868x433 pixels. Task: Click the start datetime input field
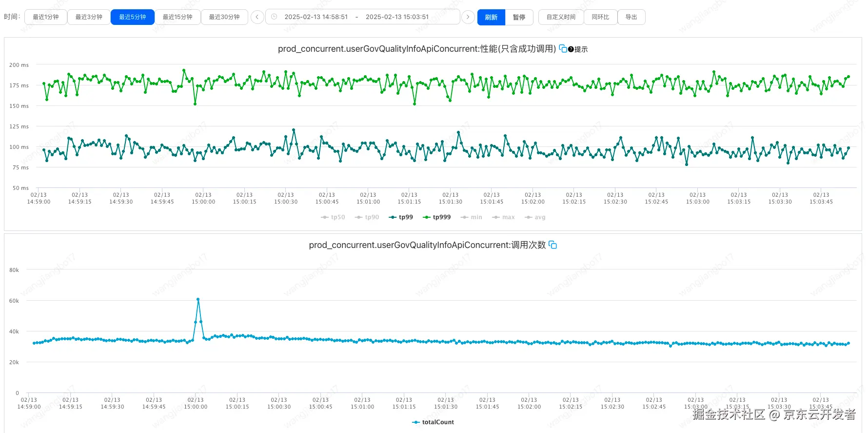316,17
